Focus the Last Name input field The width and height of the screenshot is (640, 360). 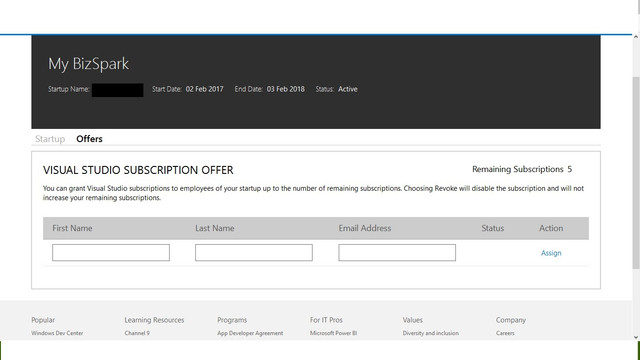point(253,253)
